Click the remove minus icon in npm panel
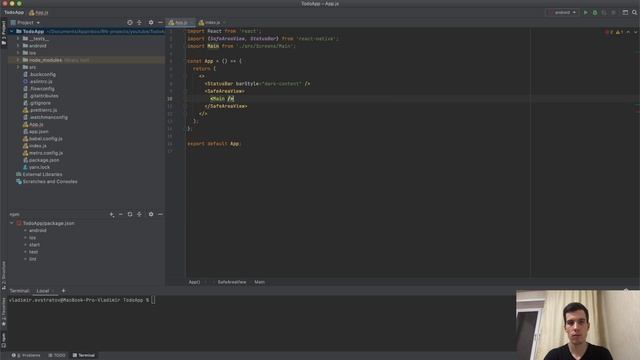This screenshot has height=360, width=640. (x=120, y=214)
